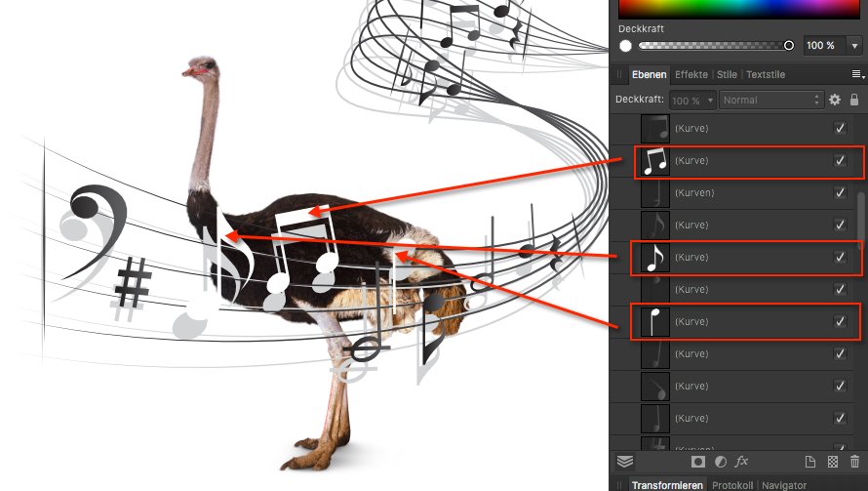
Task: Uncheck visibility of the topmost (Kurve) layer
Action: pos(841,129)
